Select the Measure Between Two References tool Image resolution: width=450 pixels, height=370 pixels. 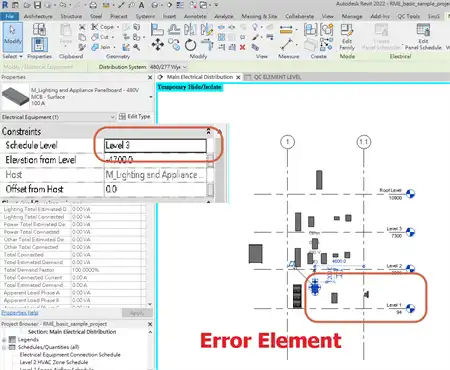[287, 44]
